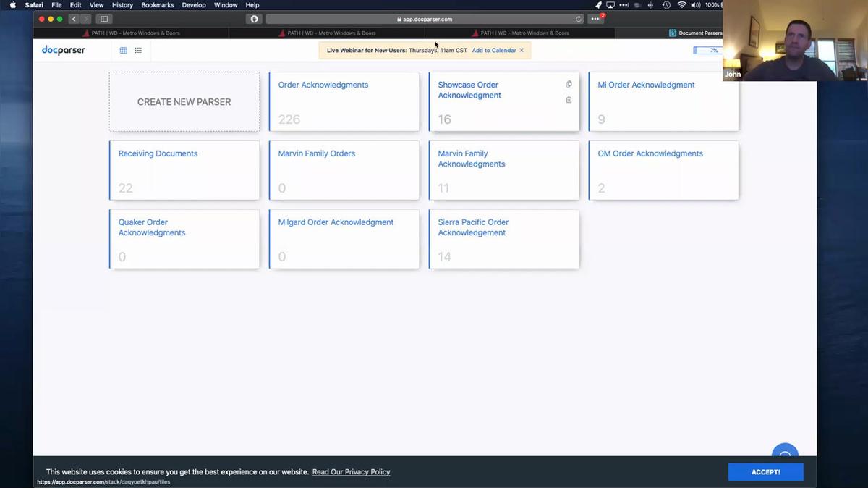Click the rocket icon in menu bar
The width and height of the screenshot is (868, 488).
(x=598, y=5)
